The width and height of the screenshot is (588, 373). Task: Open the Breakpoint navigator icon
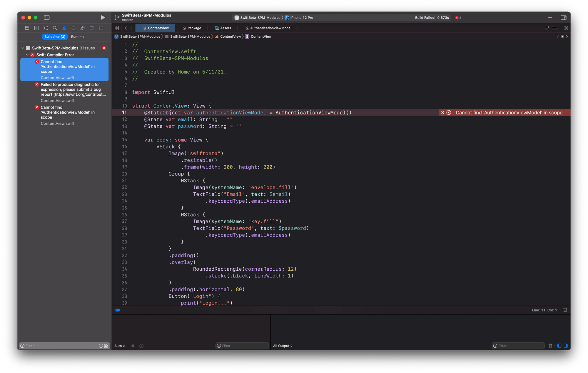(x=92, y=28)
